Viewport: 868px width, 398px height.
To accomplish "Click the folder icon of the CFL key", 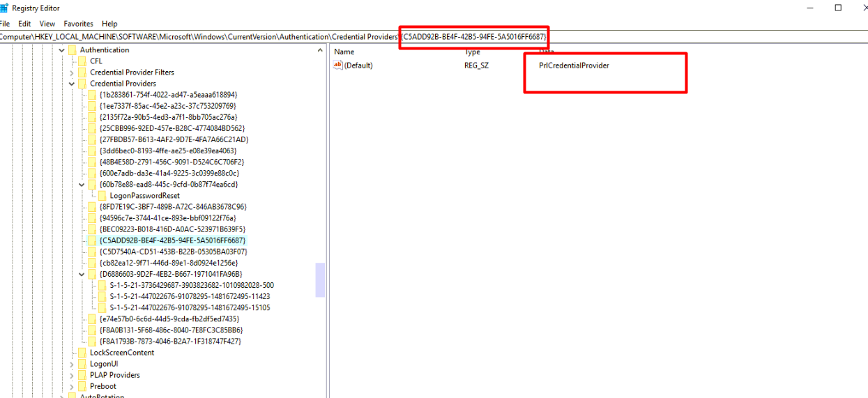I will coord(82,61).
